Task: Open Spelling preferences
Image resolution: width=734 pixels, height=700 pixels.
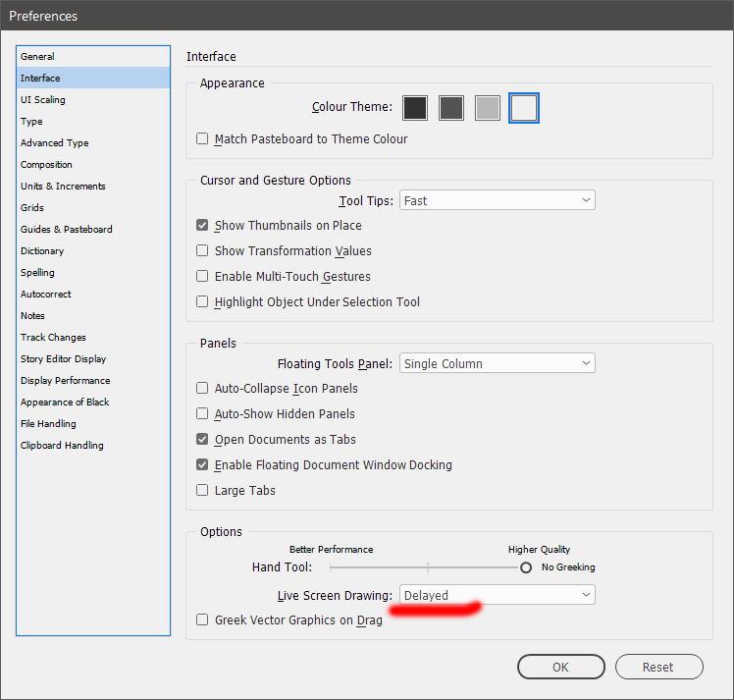Action: pos(93,272)
